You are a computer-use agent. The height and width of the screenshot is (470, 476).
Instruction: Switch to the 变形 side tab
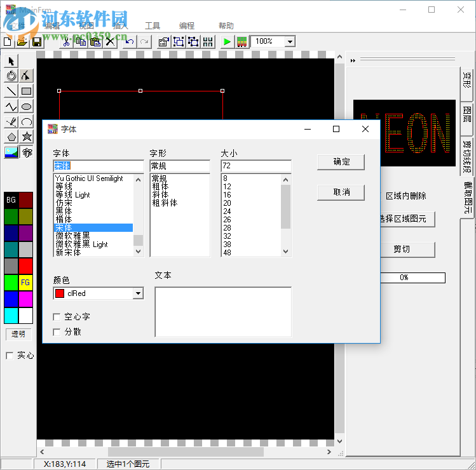467,84
